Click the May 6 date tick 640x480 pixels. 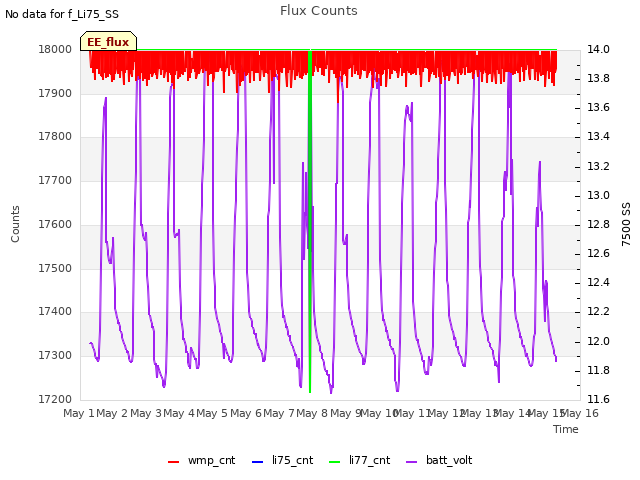[x=246, y=413]
